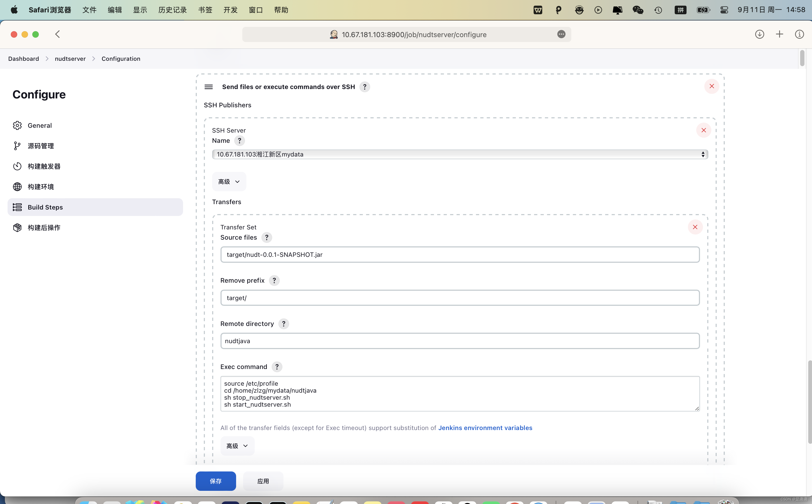Click the 应用 button
812x504 pixels.
pyautogui.click(x=263, y=481)
